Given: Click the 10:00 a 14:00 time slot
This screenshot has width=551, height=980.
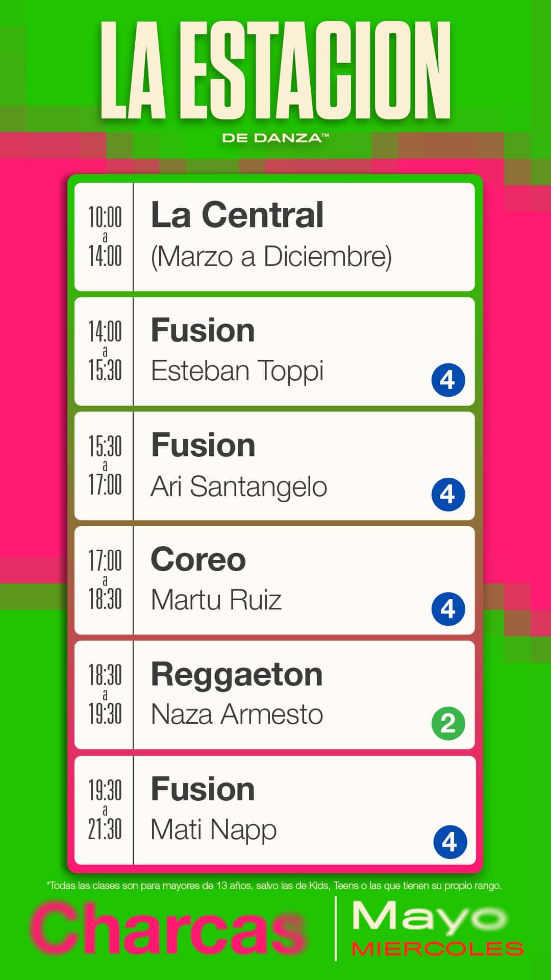Looking at the screenshot, I should [105, 236].
